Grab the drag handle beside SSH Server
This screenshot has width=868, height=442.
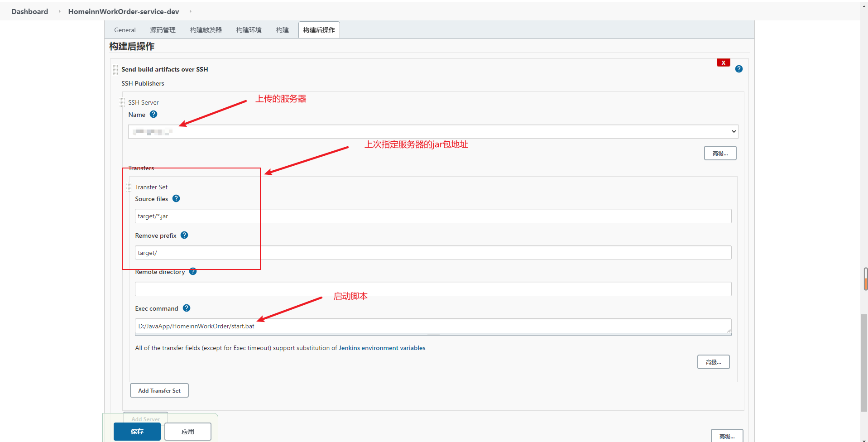[x=122, y=102]
